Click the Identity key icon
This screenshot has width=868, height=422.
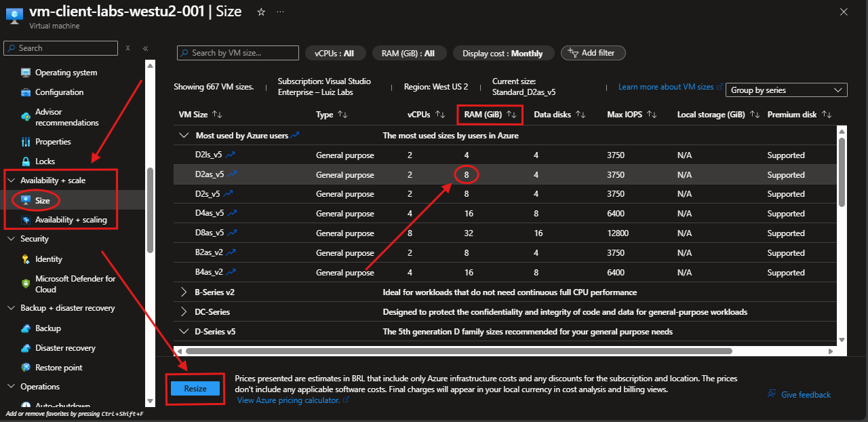[x=26, y=259]
